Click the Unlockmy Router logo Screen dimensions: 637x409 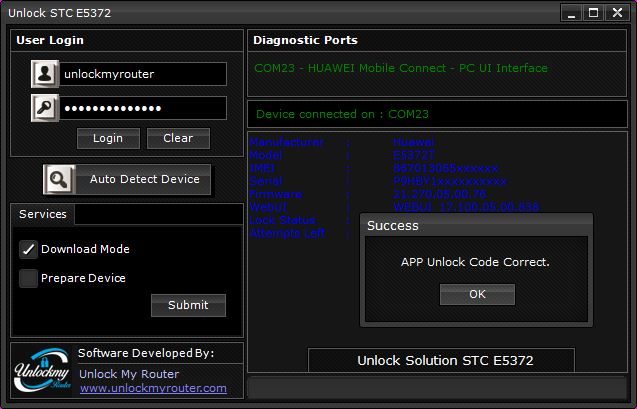pyautogui.click(x=42, y=370)
